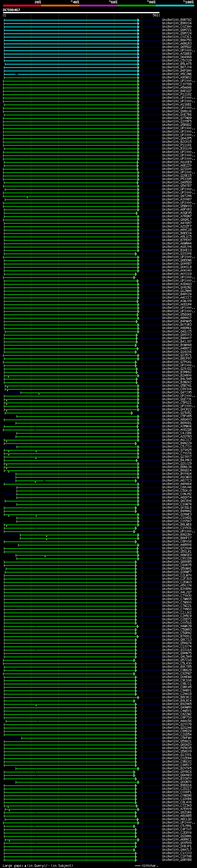Select the UniRef100_Q8EEN6 label
The image size is (197, 868).
(x=177, y=260)
